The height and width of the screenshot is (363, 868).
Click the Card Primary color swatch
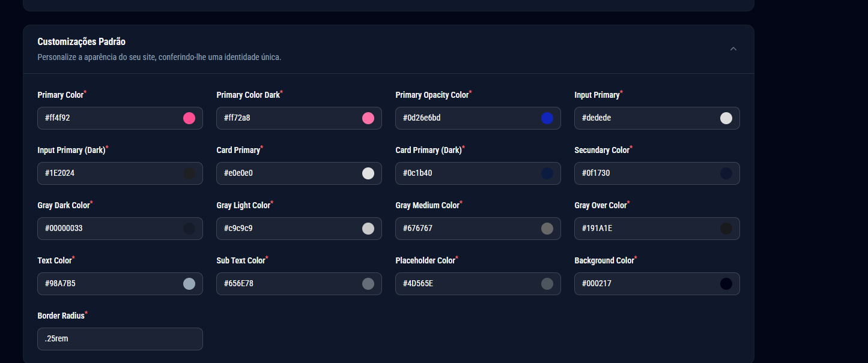[368, 173]
